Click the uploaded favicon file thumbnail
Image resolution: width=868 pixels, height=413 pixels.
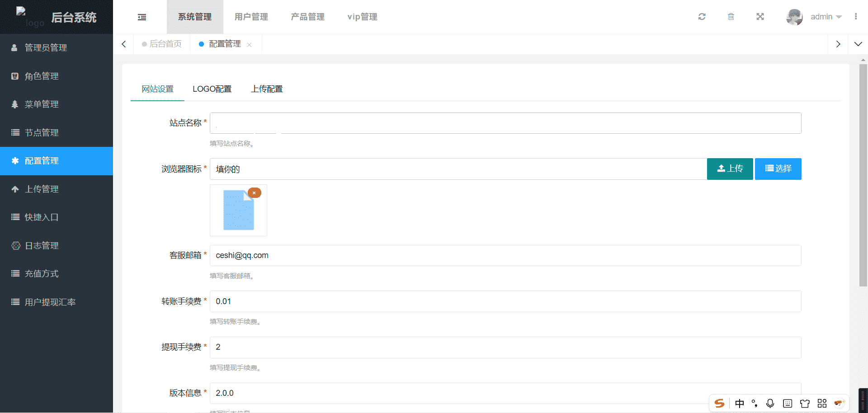pyautogui.click(x=238, y=211)
